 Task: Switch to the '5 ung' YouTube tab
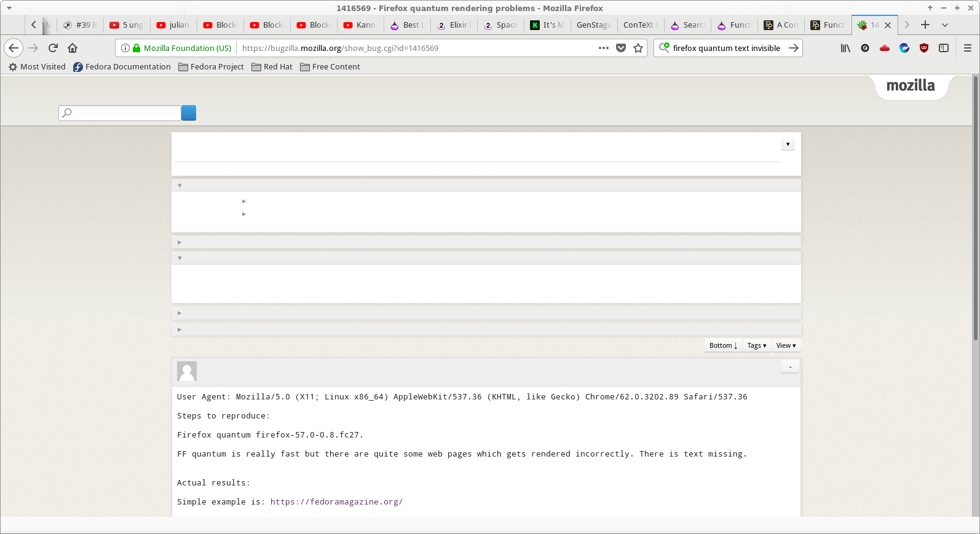tap(127, 25)
